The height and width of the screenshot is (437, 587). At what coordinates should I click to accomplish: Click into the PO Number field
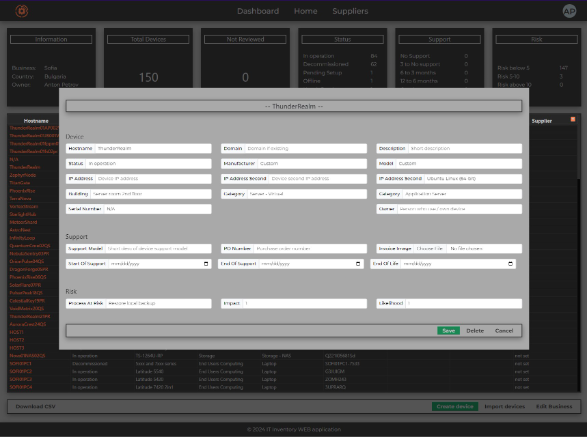(x=310, y=249)
